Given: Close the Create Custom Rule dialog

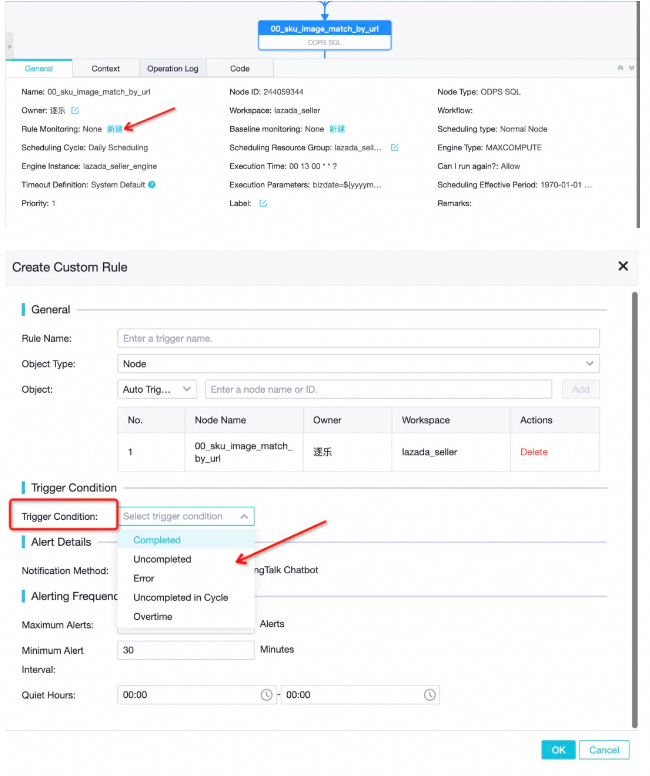Looking at the screenshot, I should click(623, 266).
